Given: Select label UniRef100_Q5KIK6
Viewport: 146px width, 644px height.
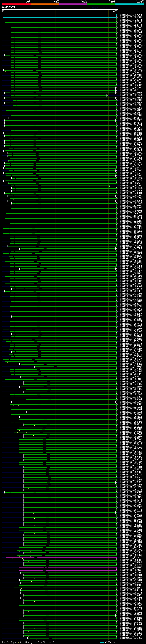Looking at the screenshot, I should [131, 110].
